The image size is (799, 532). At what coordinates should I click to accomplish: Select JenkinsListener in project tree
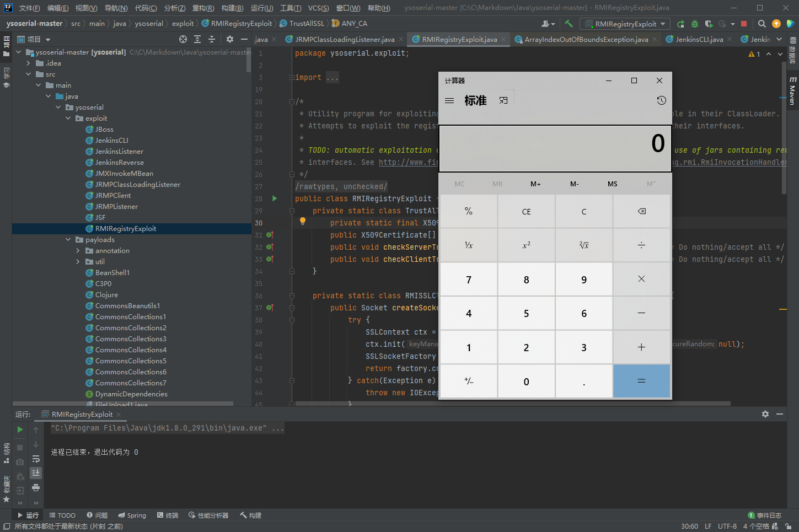pos(119,152)
